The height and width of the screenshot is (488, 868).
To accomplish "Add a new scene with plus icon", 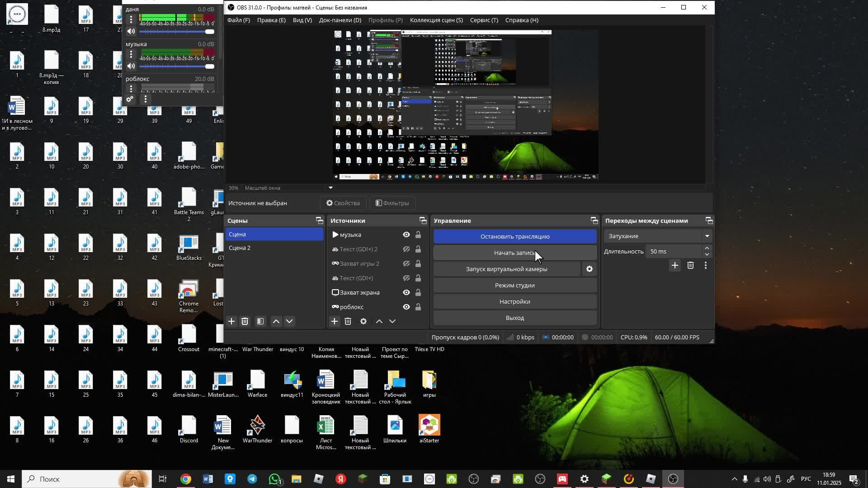I will (231, 321).
